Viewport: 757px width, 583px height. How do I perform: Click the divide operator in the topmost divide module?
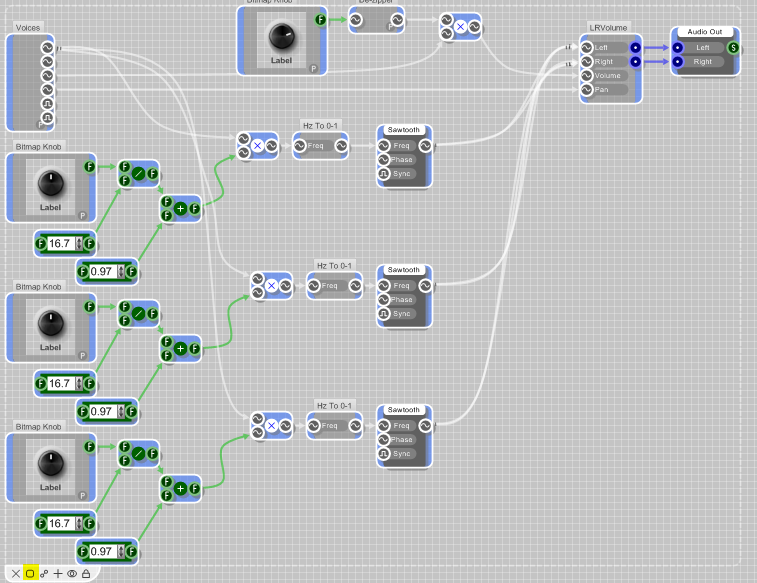point(139,173)
